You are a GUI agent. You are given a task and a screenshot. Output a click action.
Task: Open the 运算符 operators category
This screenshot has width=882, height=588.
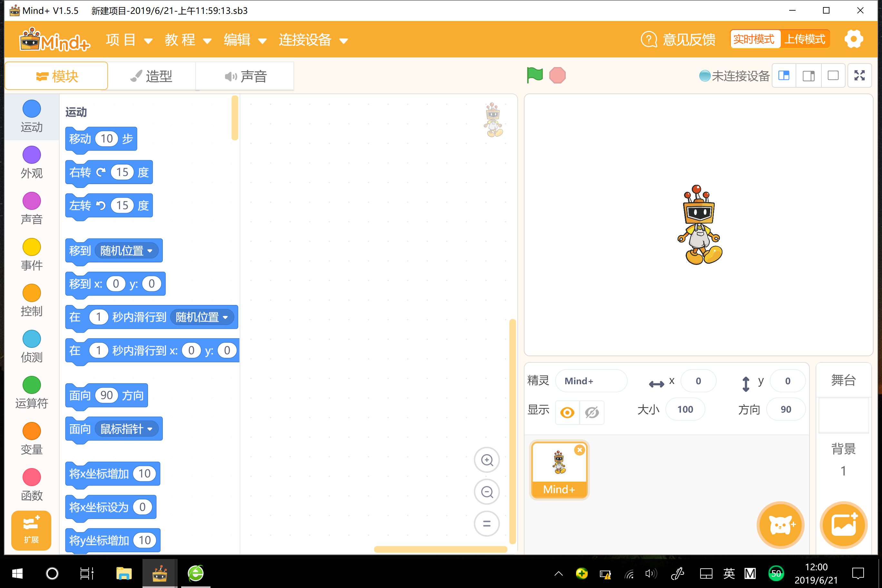point(32,393)
